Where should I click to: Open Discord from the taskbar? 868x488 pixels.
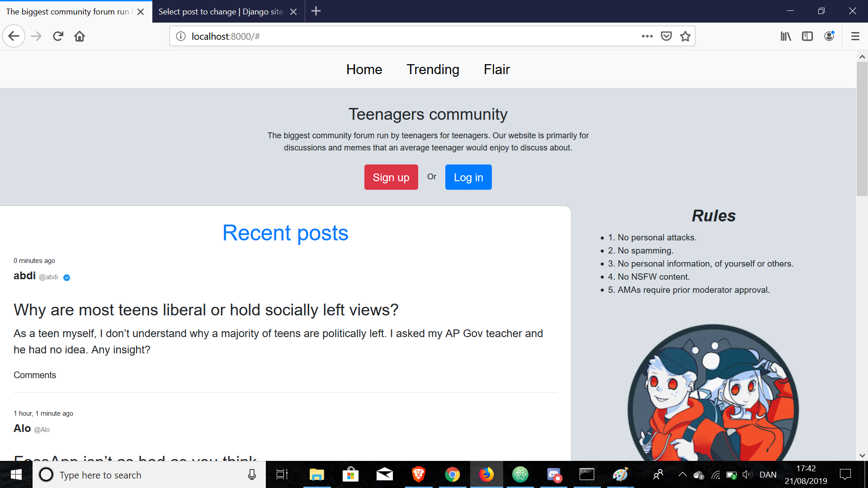(x=554, y=474)
